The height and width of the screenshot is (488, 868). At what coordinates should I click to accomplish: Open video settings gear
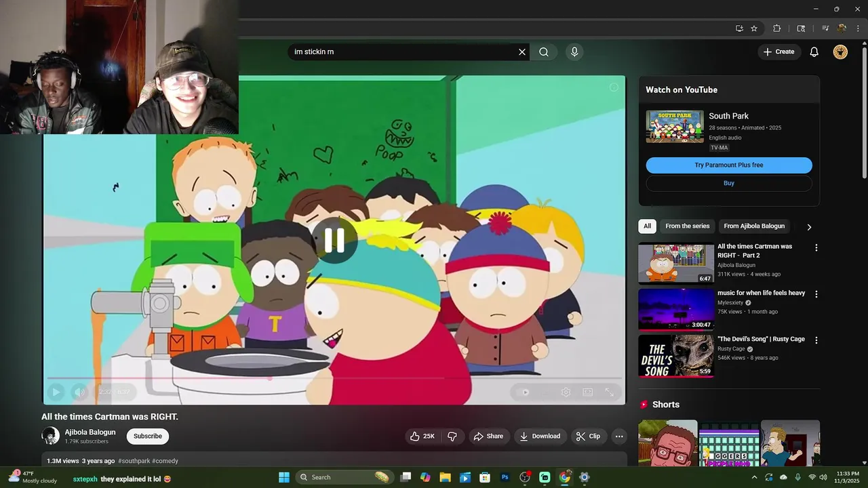(x=566, y=392)
